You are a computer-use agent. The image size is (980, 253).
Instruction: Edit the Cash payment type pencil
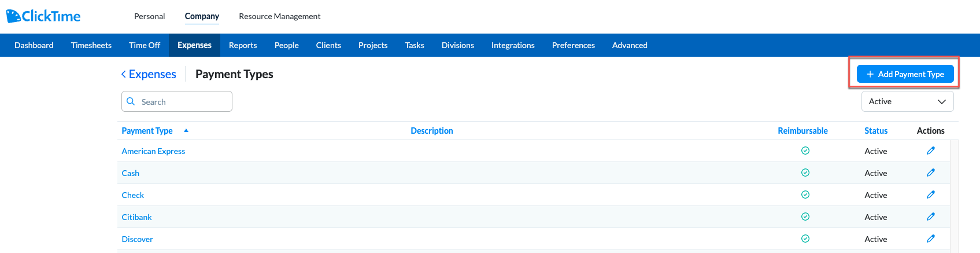coord(930,173)
